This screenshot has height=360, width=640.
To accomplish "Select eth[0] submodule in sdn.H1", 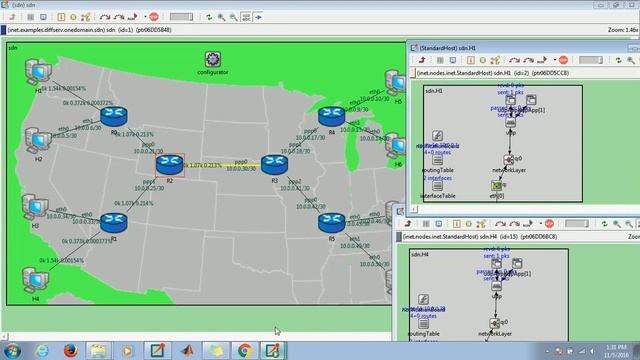I will coord(496,186).
